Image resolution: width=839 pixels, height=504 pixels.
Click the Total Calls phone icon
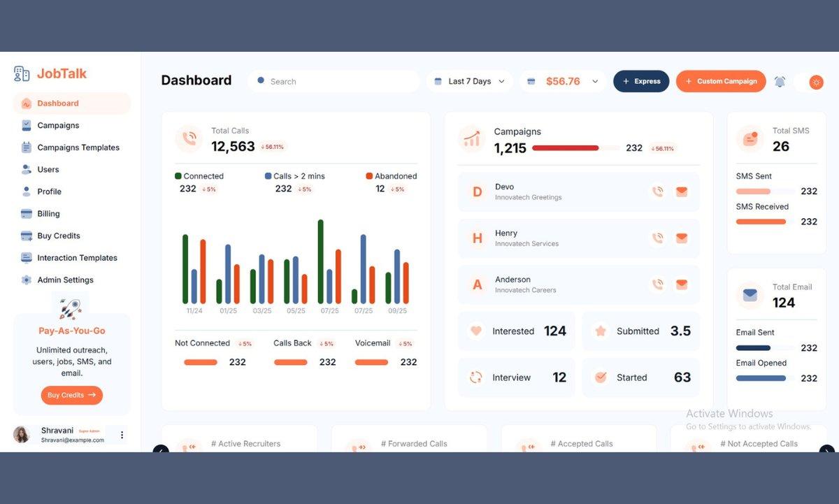[x=189, y=138]
